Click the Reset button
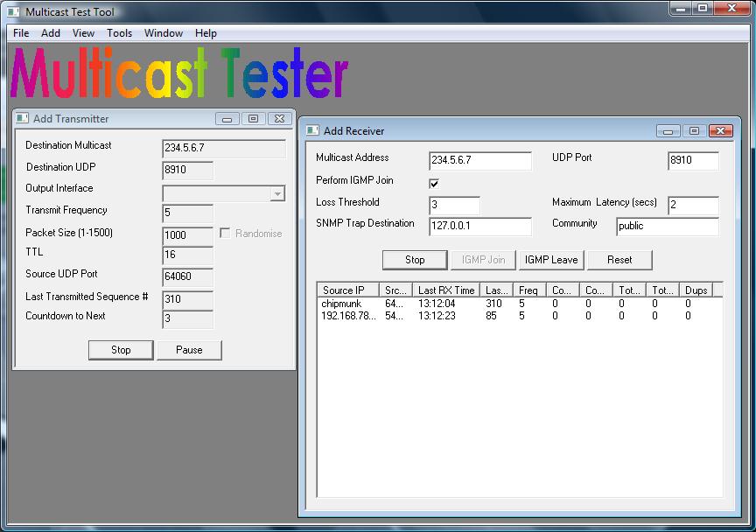The width and height of the screenshot is (756, 532). (620, 260)
